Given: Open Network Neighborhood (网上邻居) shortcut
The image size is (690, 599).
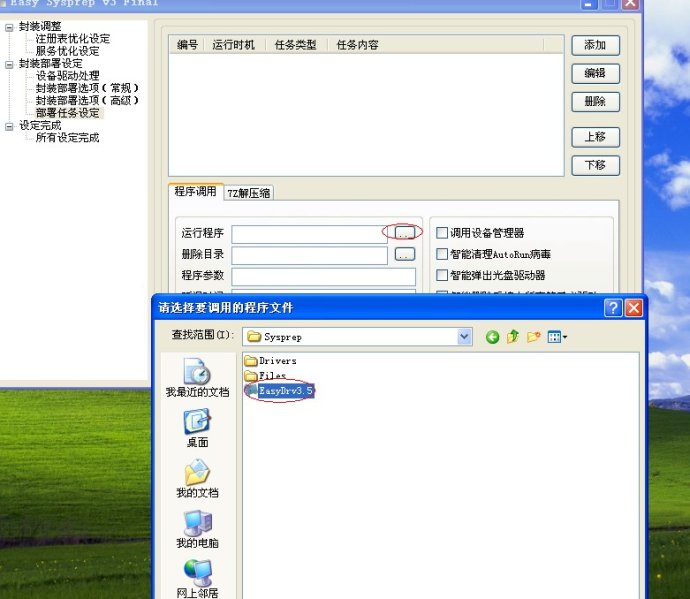Looking at the screenshot, I should click(x=197, y=579).
